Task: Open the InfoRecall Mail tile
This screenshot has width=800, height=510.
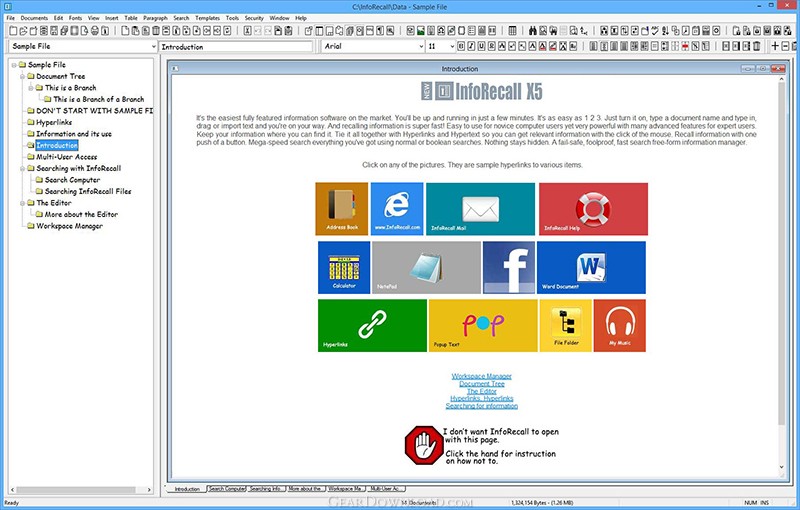Action: tap(481, 209)
